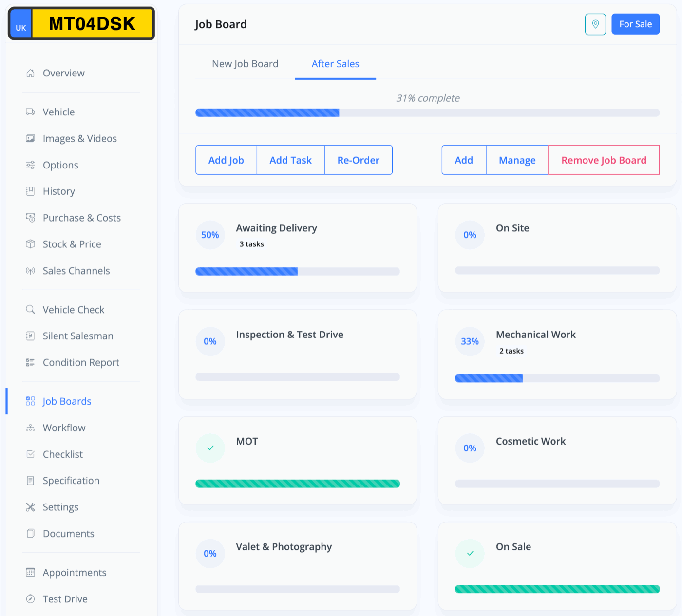
Task: Click the 33% badge on Mechanical Work
Action: pos(470,341)
